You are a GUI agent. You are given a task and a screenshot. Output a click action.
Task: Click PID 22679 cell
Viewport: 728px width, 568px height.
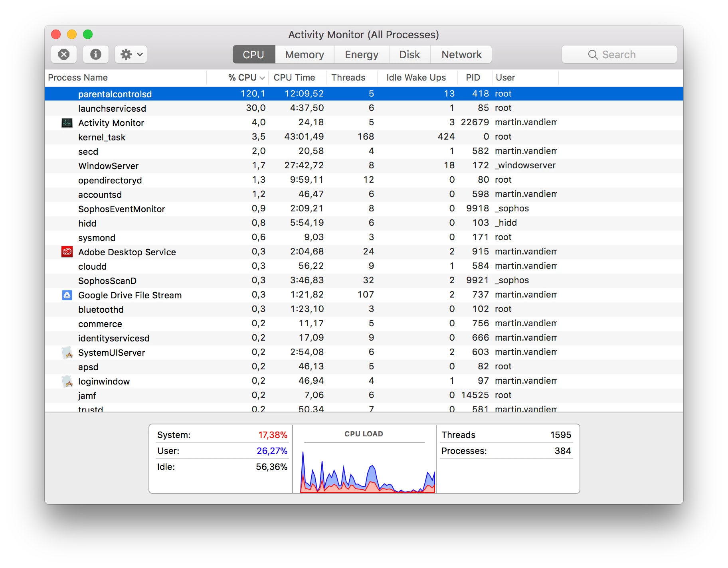pos(475,122)
